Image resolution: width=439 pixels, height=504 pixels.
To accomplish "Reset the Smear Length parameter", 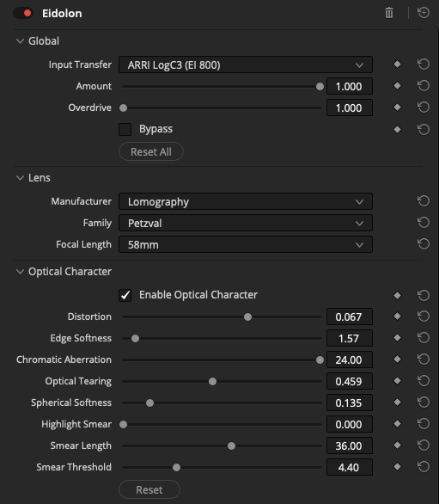I will 424,446.
